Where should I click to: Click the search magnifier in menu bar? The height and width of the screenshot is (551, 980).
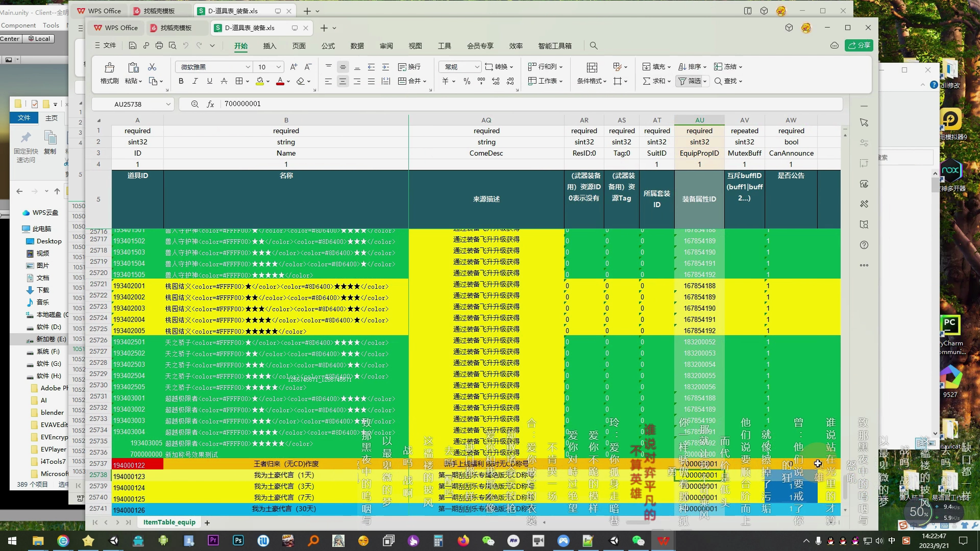[594, 45]
